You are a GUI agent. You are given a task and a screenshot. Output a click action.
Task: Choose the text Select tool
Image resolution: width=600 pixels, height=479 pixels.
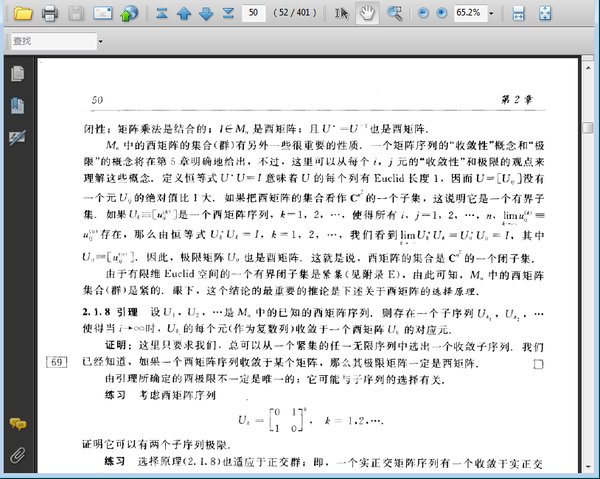click(x=342, y=13)
